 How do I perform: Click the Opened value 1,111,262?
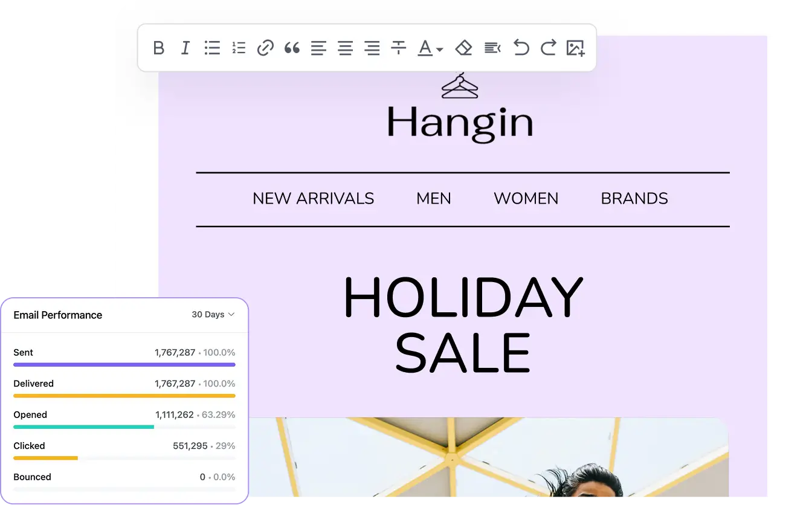(x=175, y=414)
